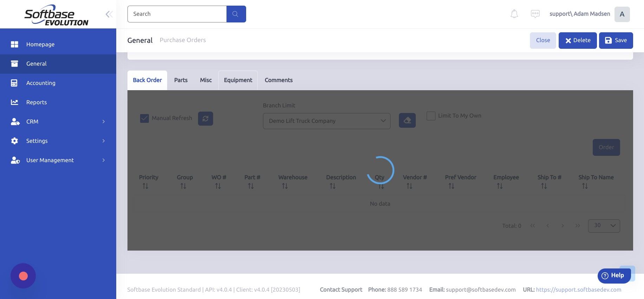Viewport: 644px width, 299px height.
Task: Click the support\ Adam Madsen username
Action: [x=580, y=14]
